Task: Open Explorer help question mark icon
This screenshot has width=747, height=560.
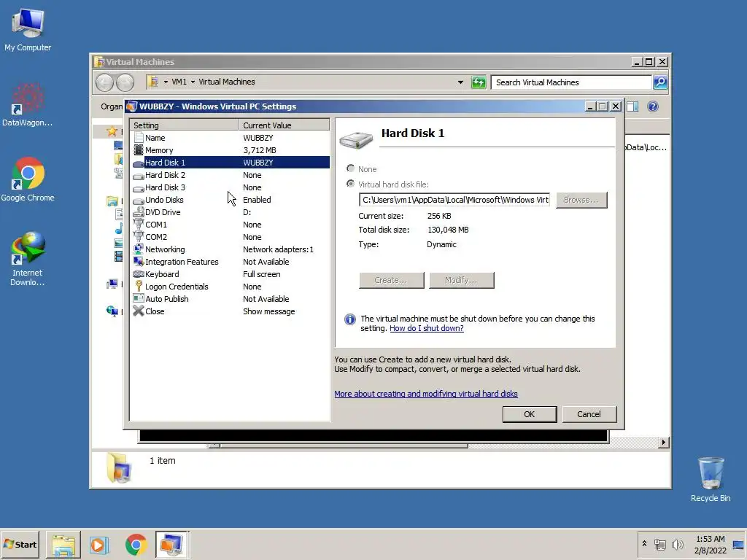Action: click(653, 106)
